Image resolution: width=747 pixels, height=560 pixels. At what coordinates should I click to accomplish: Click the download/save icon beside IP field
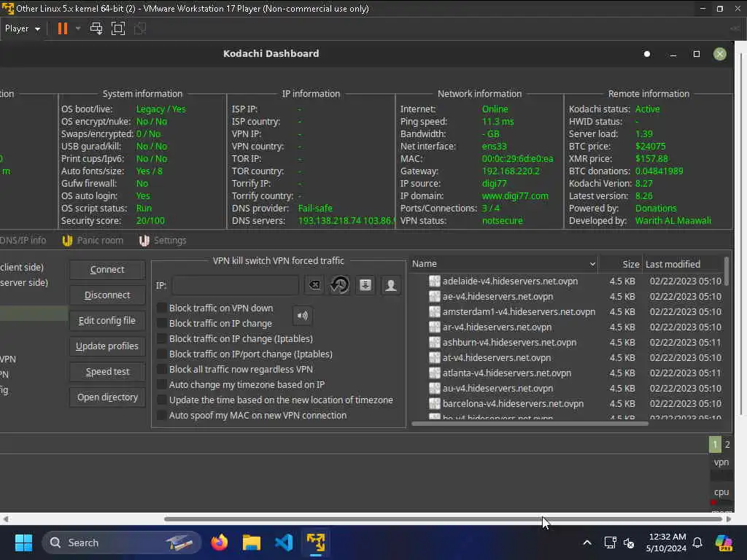click(x=365, y=285)
